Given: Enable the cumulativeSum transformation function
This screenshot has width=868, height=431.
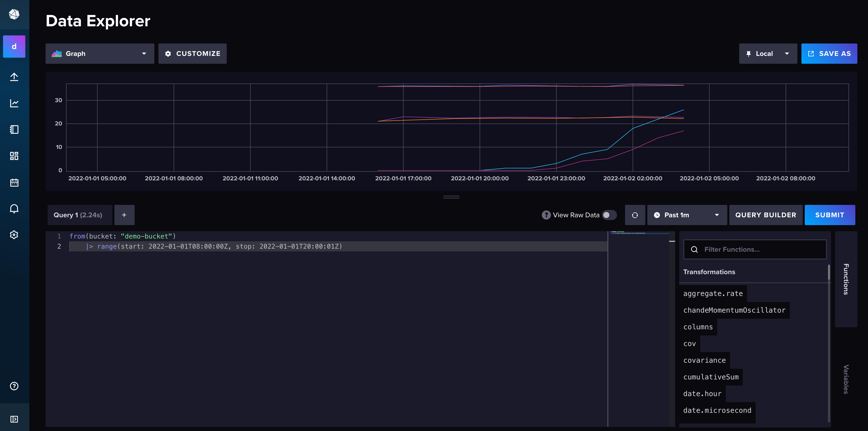Looking at the screenshot, I should pyautogui.click(x=711, y=377).
